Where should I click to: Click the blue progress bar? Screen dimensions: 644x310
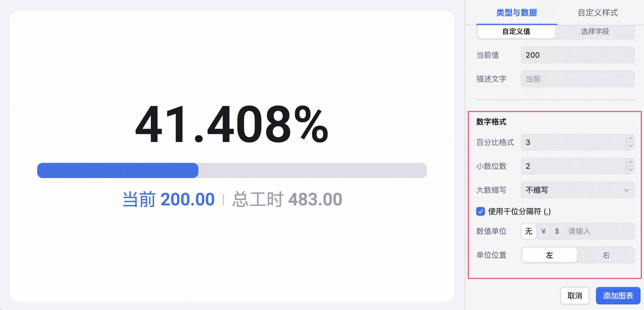click(118, 170)
